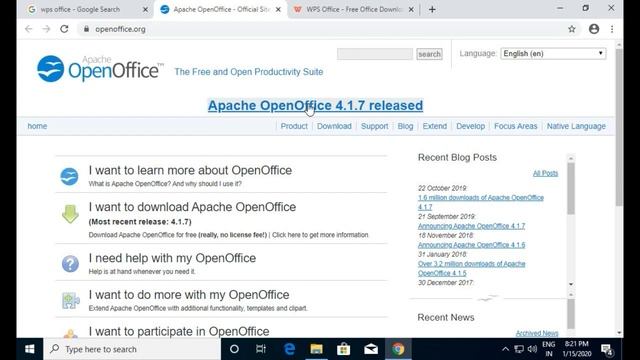640x360 pixels.
Task: Open Native Language menu item
Action: 576,126
